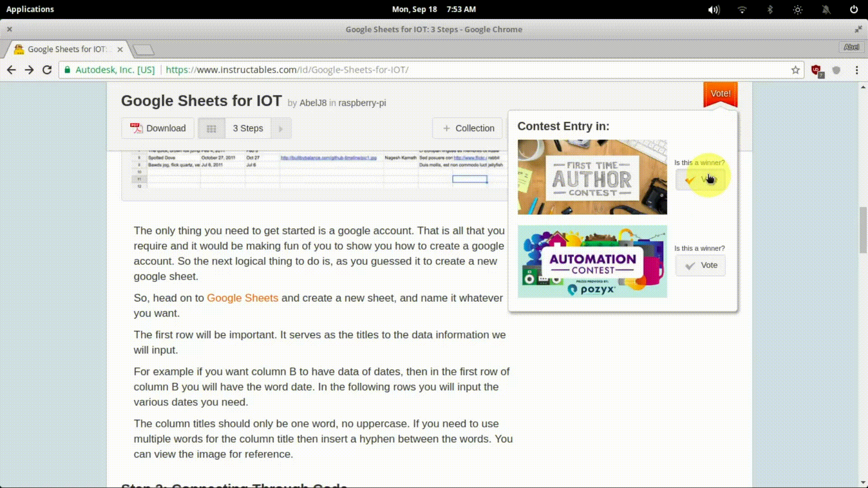Open the brightness indicator in the top bar
868x488 pixels.
click(x=798, y=9)
